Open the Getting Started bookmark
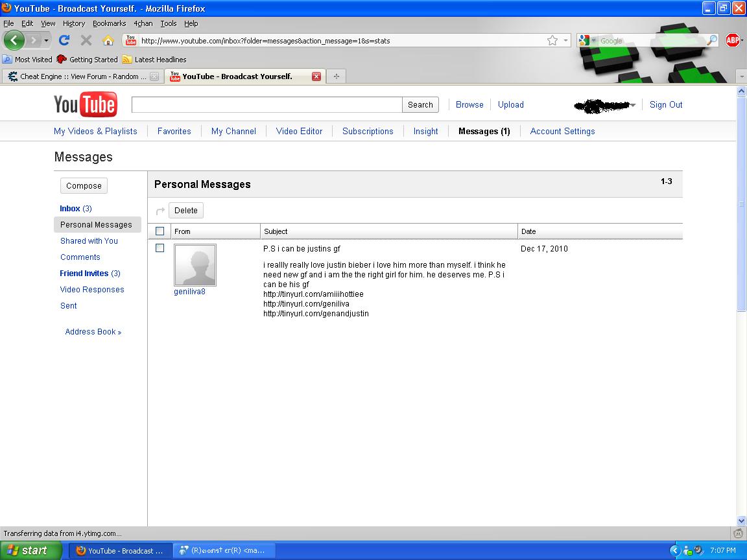The width and height of the screenshot is (747, 560). [87, 60]
